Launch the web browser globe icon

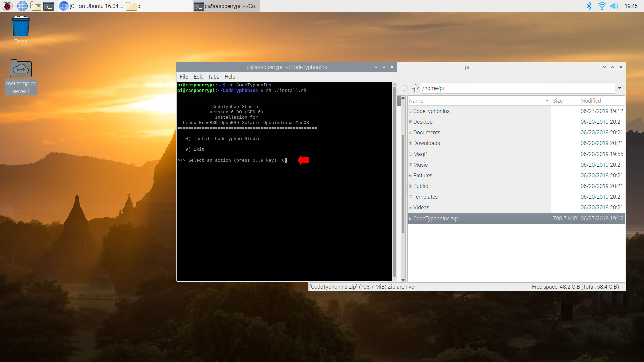coord(22,6)
